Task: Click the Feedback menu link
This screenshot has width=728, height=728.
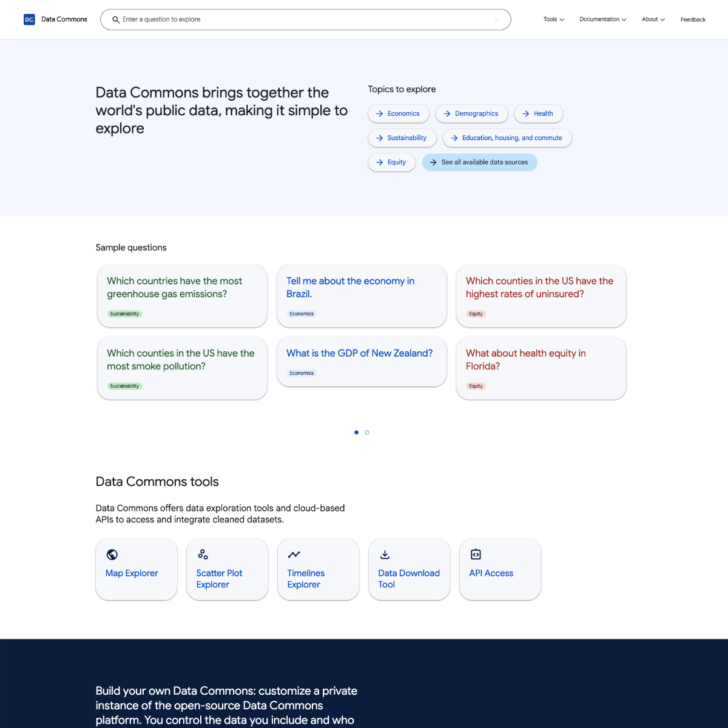Action: (x=693, y=19)
